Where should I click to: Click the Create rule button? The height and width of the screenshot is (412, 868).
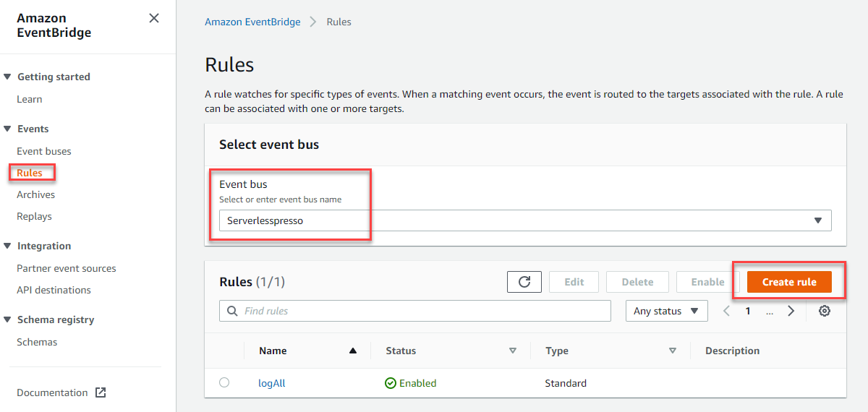[789, 282]
